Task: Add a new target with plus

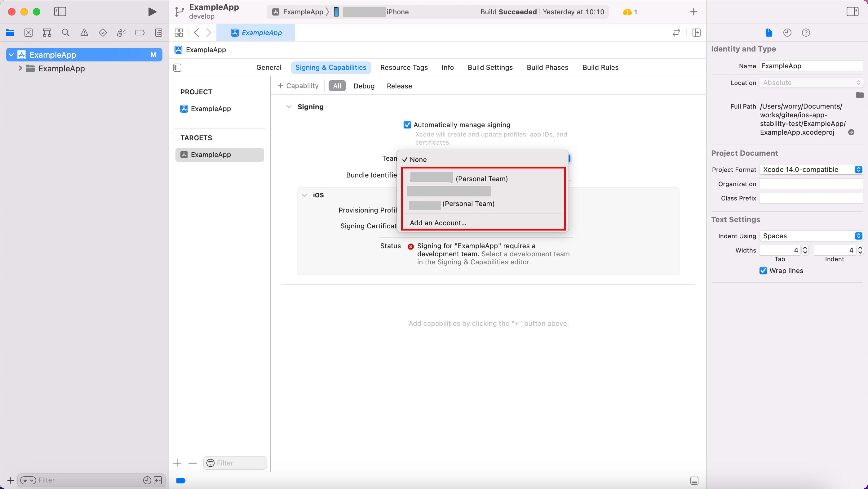Action: [x=177, y=463]
